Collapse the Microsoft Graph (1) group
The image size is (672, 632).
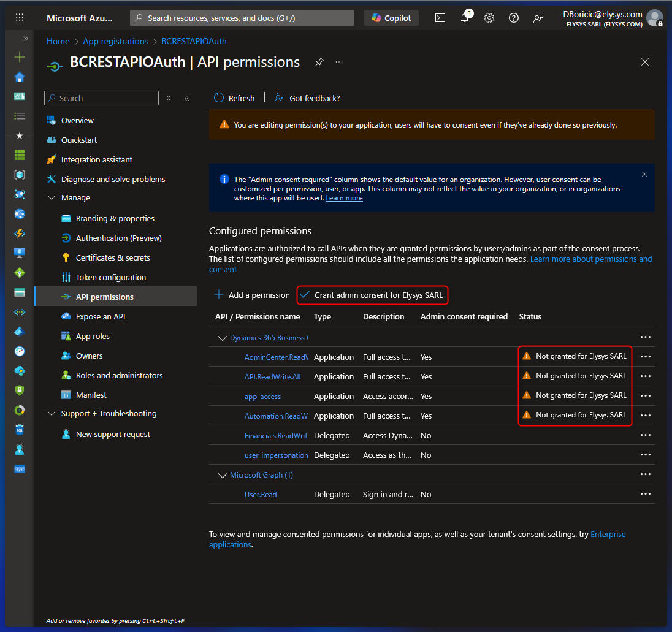[x=221, y=475]
